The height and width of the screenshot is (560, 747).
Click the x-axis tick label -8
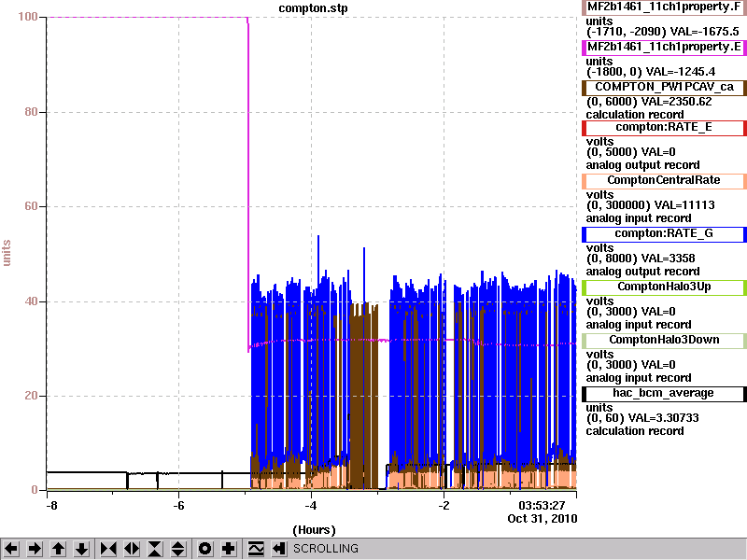[51, 505]
